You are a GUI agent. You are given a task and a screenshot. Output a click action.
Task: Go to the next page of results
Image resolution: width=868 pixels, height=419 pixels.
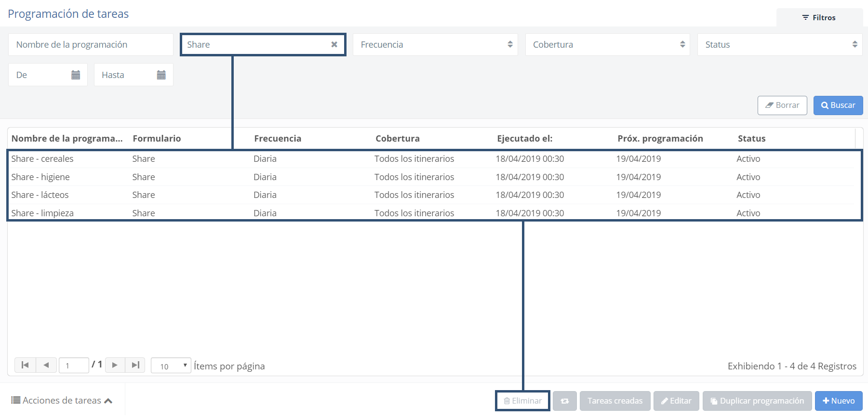[115, 365]
